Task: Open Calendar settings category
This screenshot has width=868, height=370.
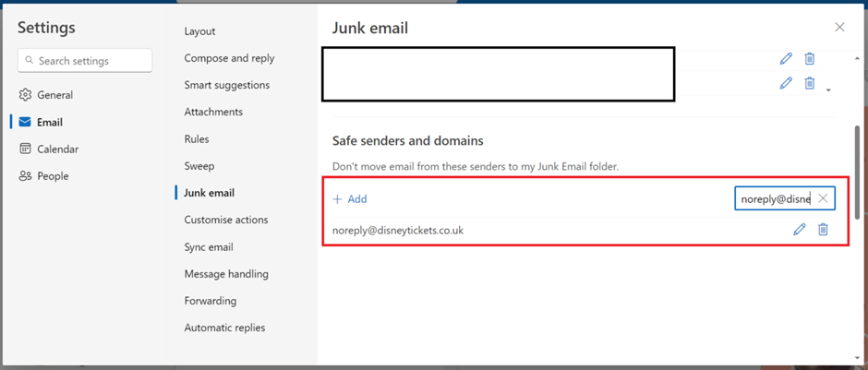Action: click(x=49, y=149)
